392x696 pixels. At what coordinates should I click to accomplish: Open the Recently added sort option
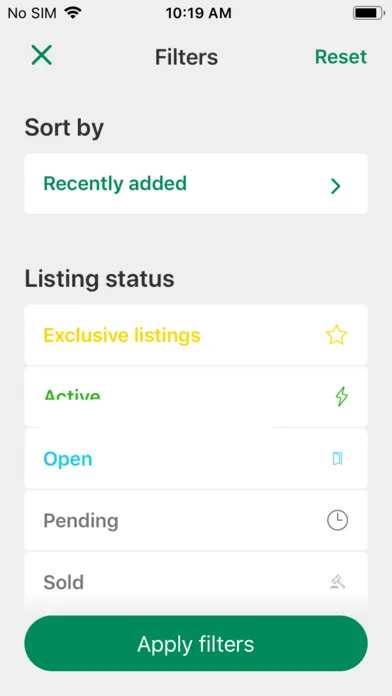click(x=196, y=184)
